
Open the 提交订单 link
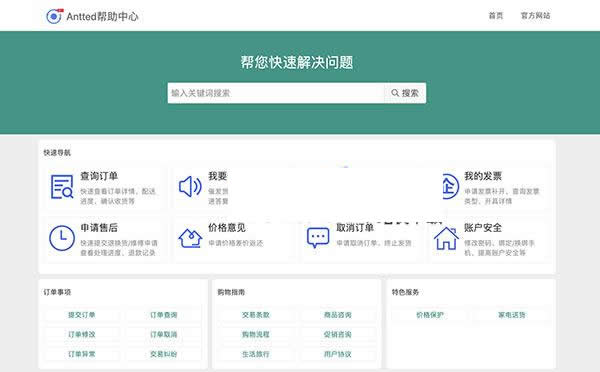click(x=82, y=315)
